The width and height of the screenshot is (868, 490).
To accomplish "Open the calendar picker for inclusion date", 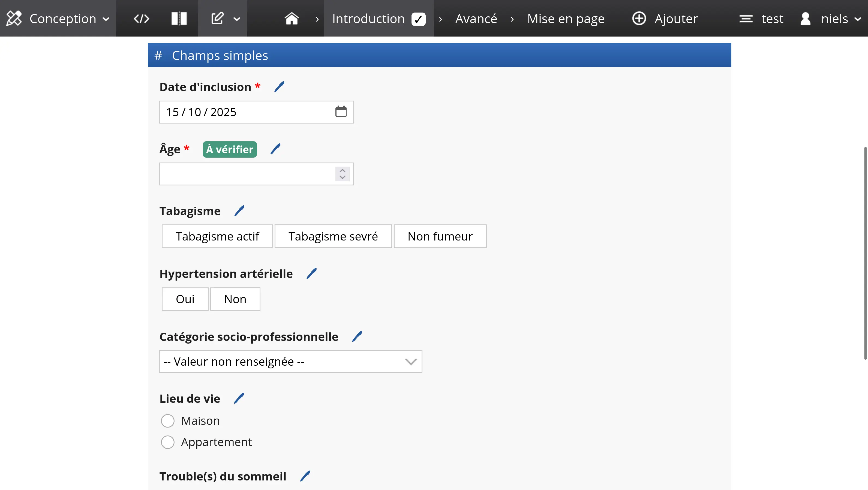I will [x=341, y=112].
